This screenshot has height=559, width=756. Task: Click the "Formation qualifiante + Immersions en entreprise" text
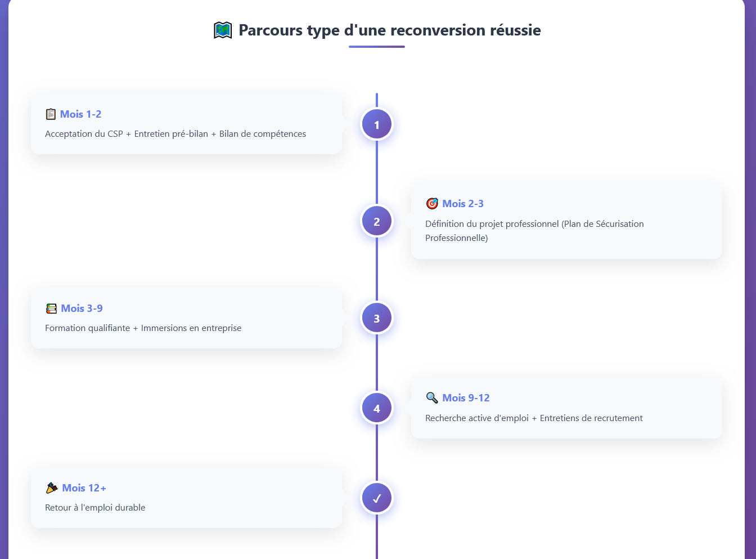[x=143, y=328]
